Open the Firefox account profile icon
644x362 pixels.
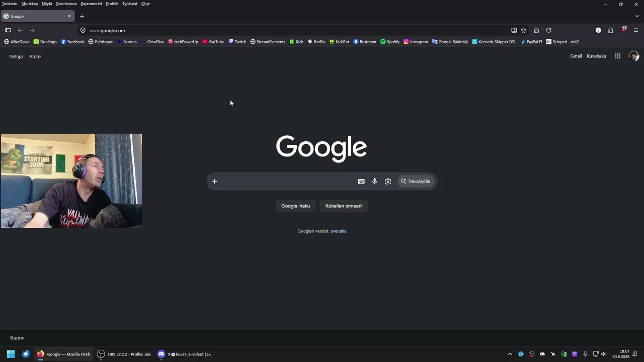pos(598,30)
